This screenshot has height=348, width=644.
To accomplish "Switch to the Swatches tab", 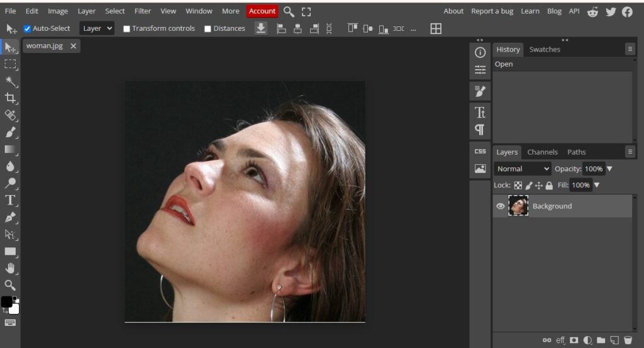I will point(545,49).
